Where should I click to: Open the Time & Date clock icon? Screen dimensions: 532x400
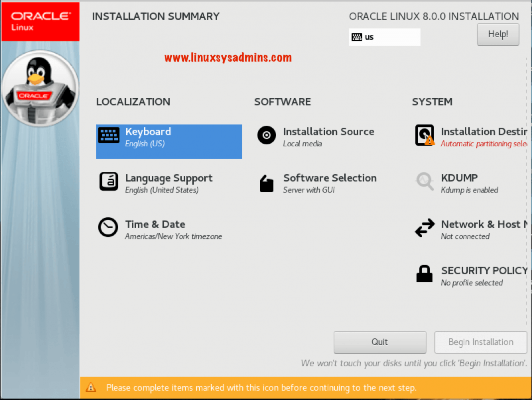pyautogui.click(x=109, y=228)
